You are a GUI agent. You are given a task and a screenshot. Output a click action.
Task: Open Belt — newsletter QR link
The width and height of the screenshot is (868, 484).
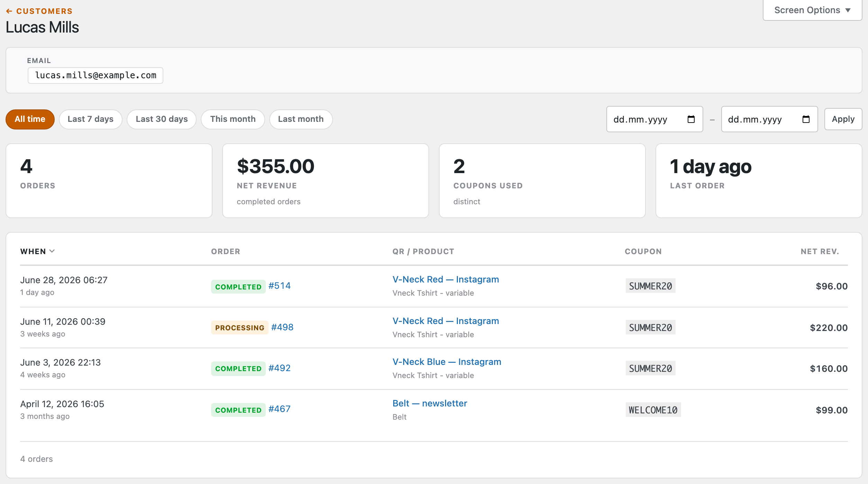click(430, 403)
